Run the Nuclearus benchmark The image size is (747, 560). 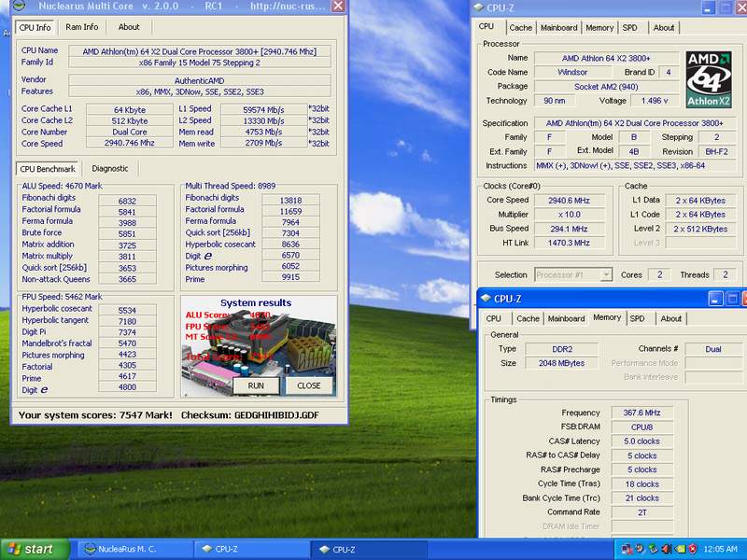click(x=256, y=385)
